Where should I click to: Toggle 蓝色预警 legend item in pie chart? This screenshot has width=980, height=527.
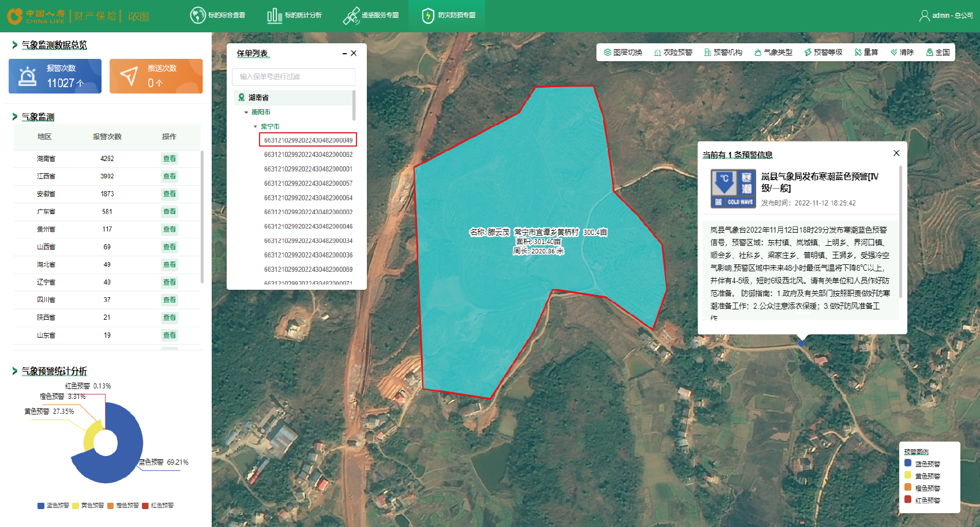(x=53, y=506)
